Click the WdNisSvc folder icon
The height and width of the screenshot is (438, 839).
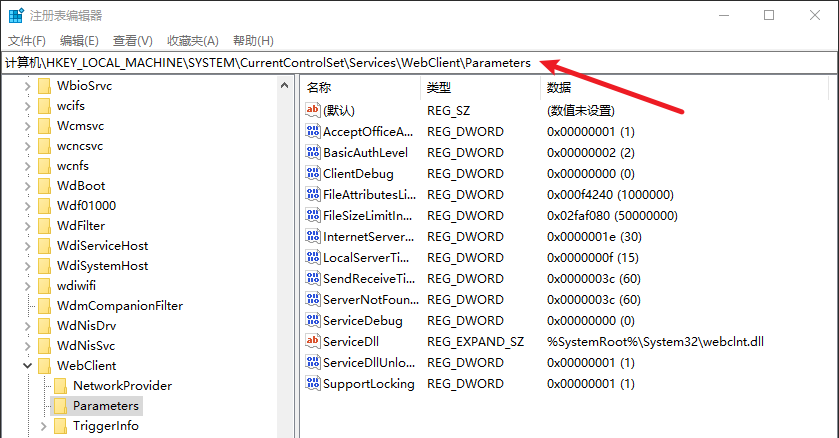click(44, 346)
